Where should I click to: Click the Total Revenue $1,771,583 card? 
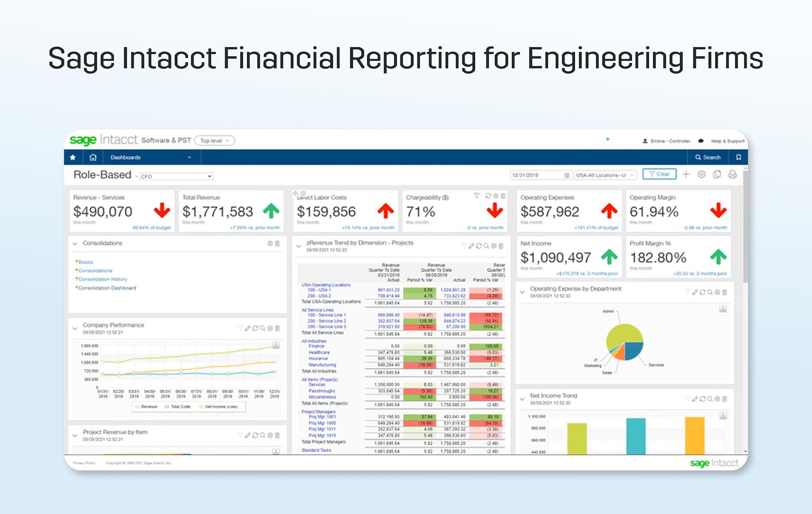click(231, 211)
